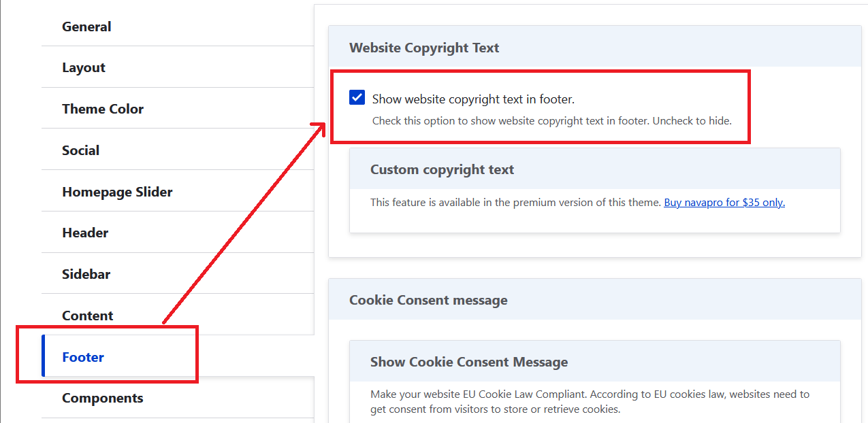
Task: Toggle the Custom copyright text panel header
Action: point(442,169)
